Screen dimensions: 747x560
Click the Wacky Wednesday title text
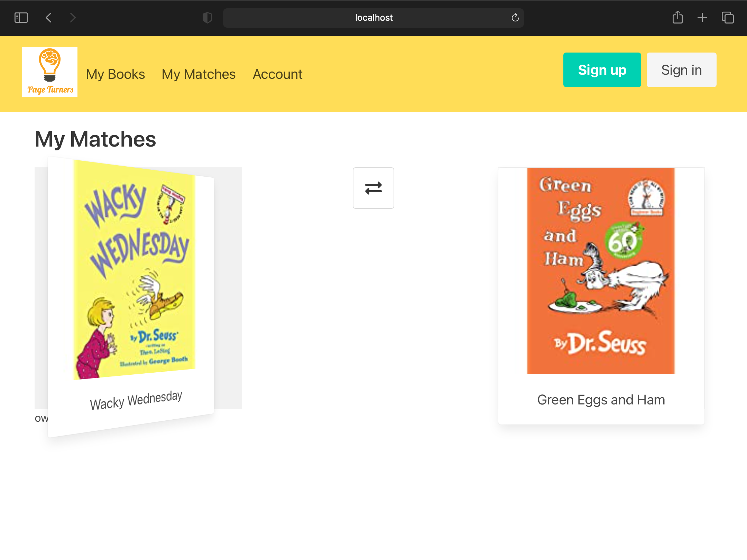click(x=136, y=401)
